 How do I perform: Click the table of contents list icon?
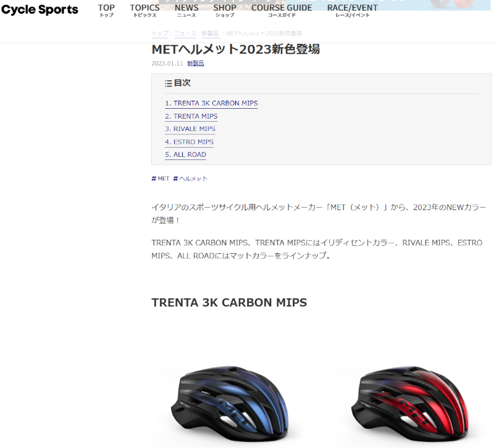[168, 83]
